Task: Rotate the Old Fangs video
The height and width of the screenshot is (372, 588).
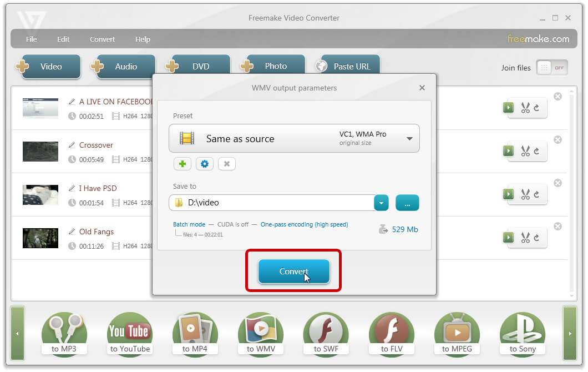Action: tap(536, 238)
